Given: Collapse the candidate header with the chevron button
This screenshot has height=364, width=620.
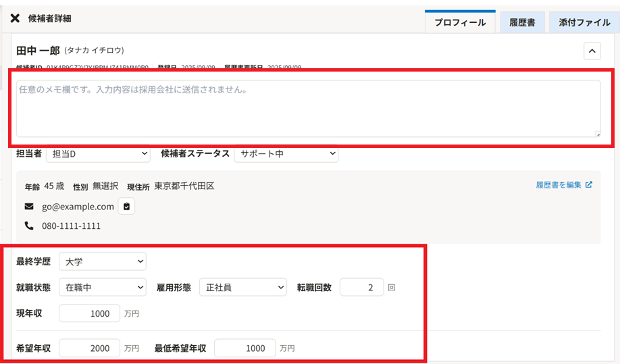Looking at the screenshot, I should [x=592, y=51].
